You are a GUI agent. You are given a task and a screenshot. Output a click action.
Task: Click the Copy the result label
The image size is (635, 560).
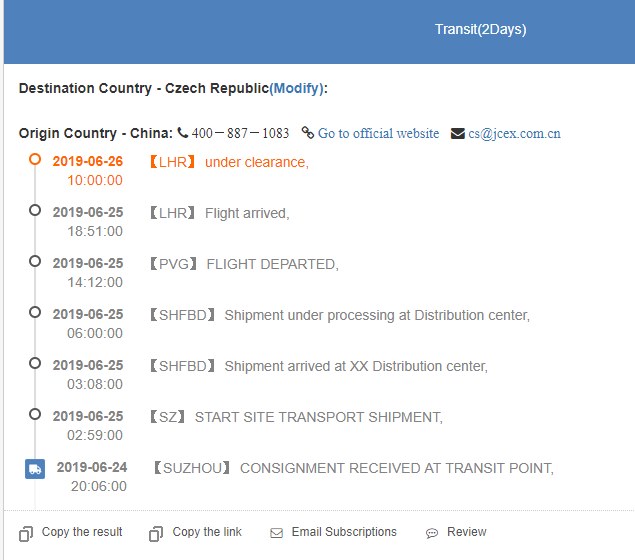click(82, 532)
